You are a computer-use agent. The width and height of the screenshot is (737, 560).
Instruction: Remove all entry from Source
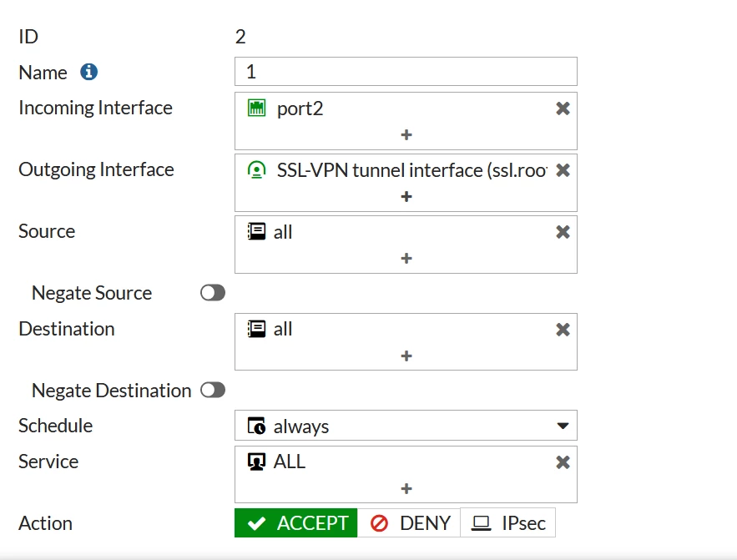pyautogui.click(x=563, y=232)
